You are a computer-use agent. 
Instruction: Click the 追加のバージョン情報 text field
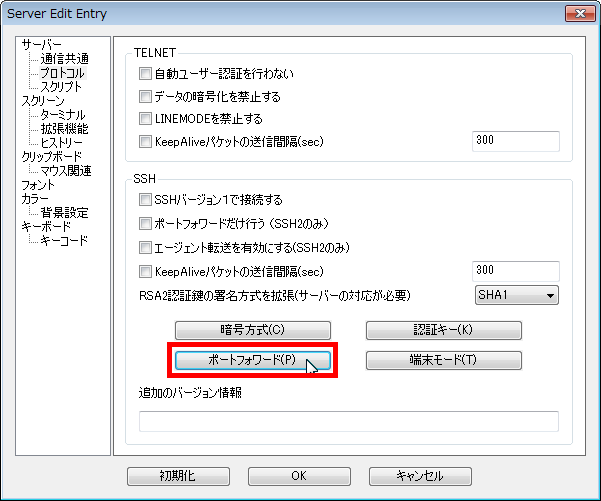pos(348,421)
